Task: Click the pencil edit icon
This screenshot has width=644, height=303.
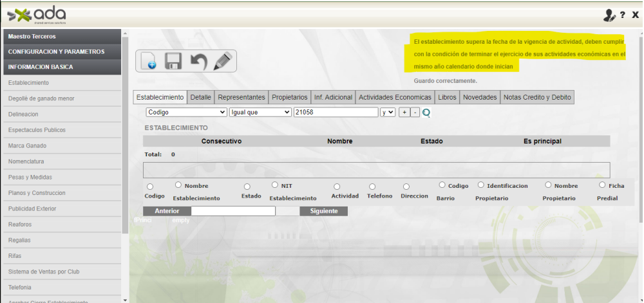Action: tap(222, 62)
